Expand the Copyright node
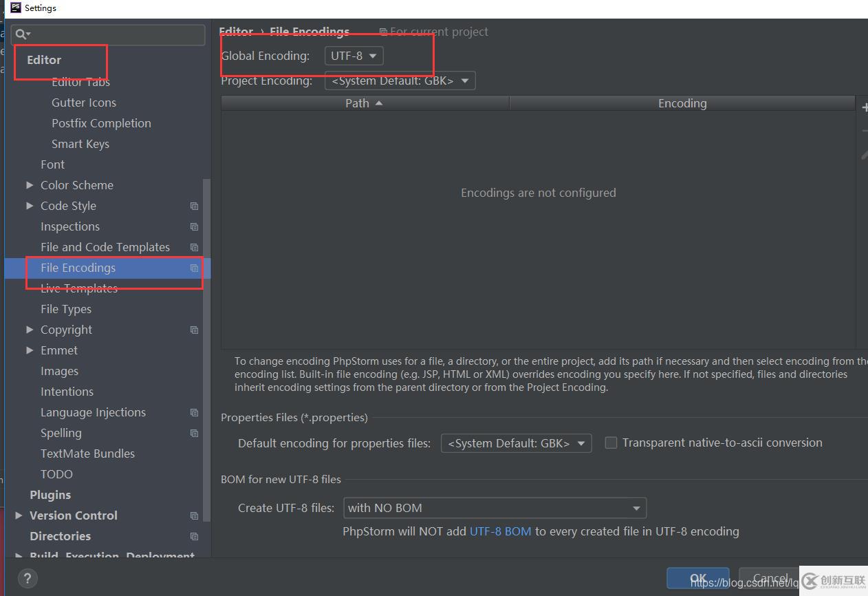The width and height of the screenshot is (868, 596). pyautogui.click(x=30, y=330)
